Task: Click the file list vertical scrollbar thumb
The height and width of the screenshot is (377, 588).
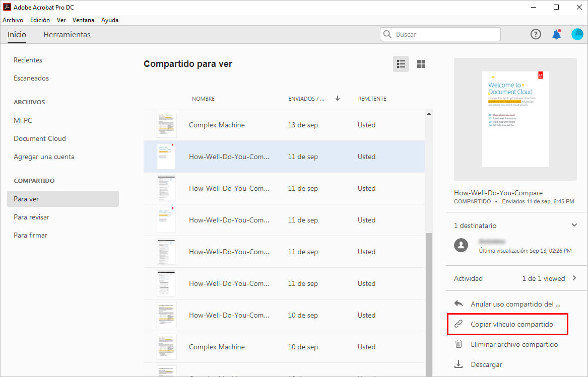Action: [x=429, y=305]
